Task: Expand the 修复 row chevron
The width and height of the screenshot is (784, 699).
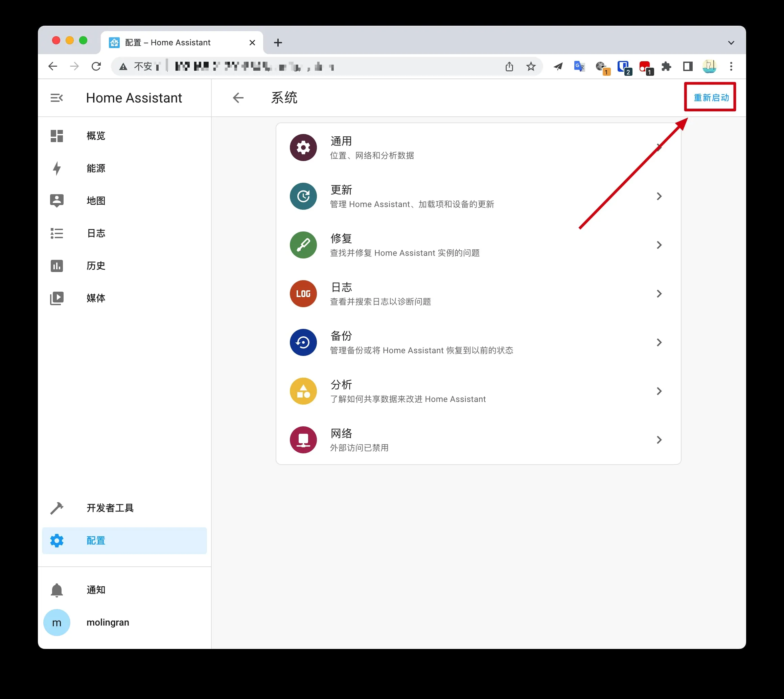Action: [659, 245]
